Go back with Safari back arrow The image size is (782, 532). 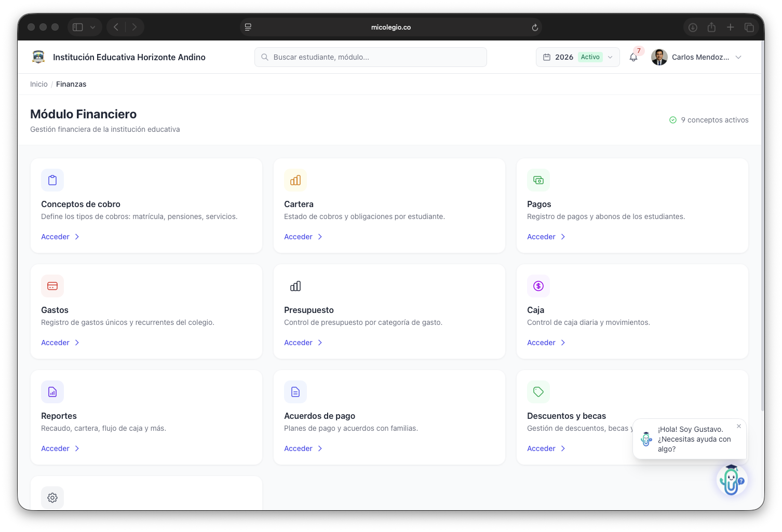click(x=116, y=27)
